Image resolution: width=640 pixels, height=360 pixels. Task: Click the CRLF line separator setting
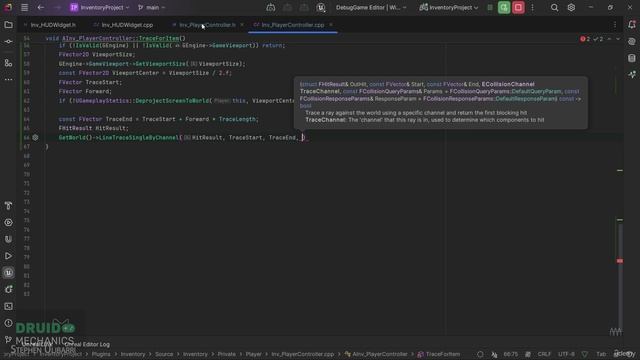point(544,354)
